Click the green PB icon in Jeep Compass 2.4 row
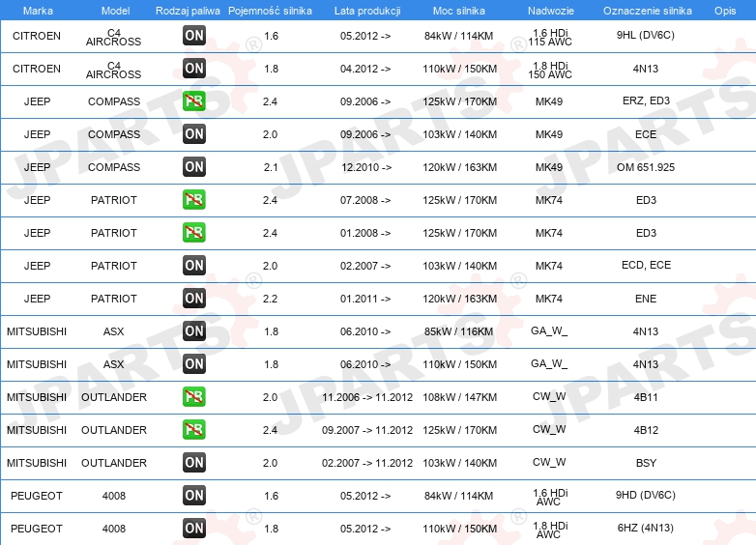Viewport: 756px width, 545px height. (x=194, y=101)
